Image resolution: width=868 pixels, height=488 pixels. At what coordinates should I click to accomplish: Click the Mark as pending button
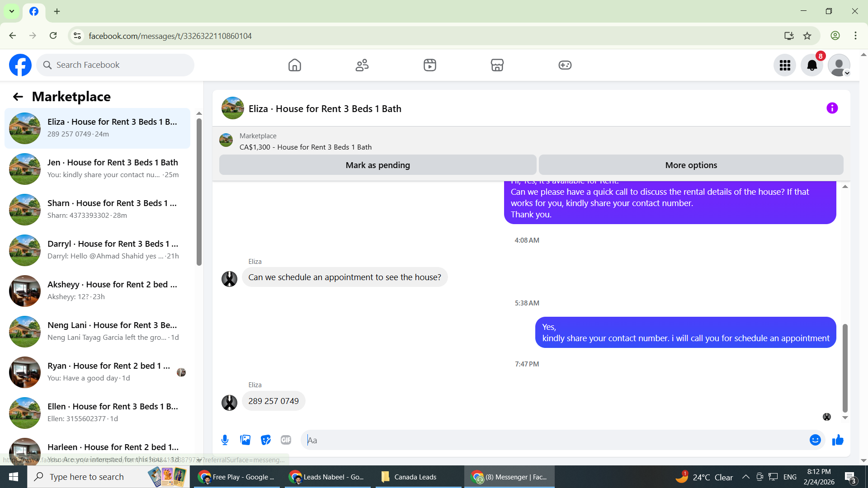coord(377,165)
